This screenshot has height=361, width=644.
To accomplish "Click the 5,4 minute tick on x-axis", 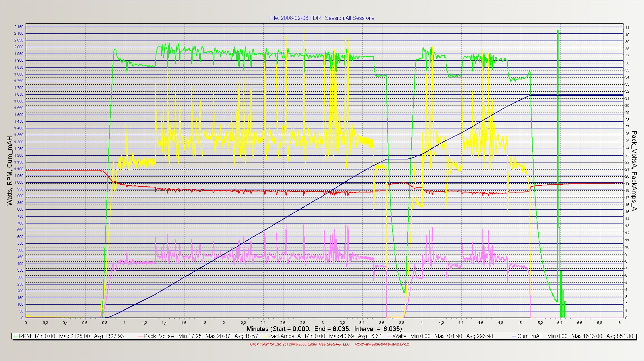I will click(560, 322).
